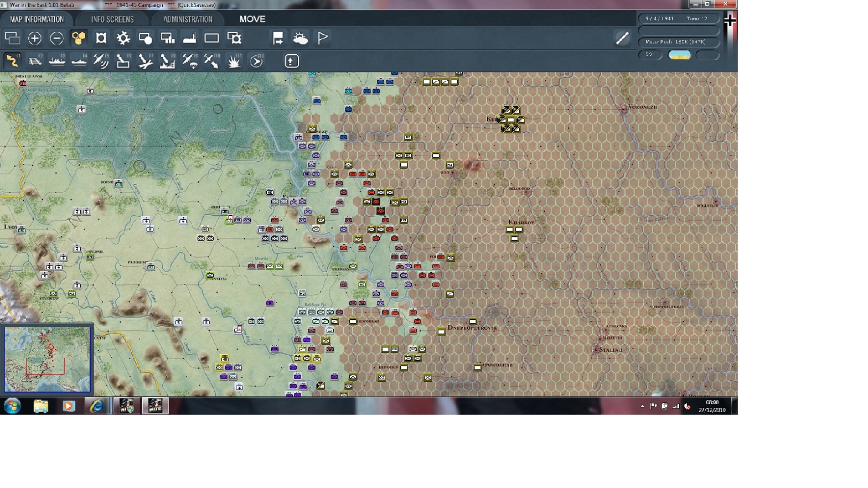Open Internet Explorer from the taskbar

click(x=97, y=406)
